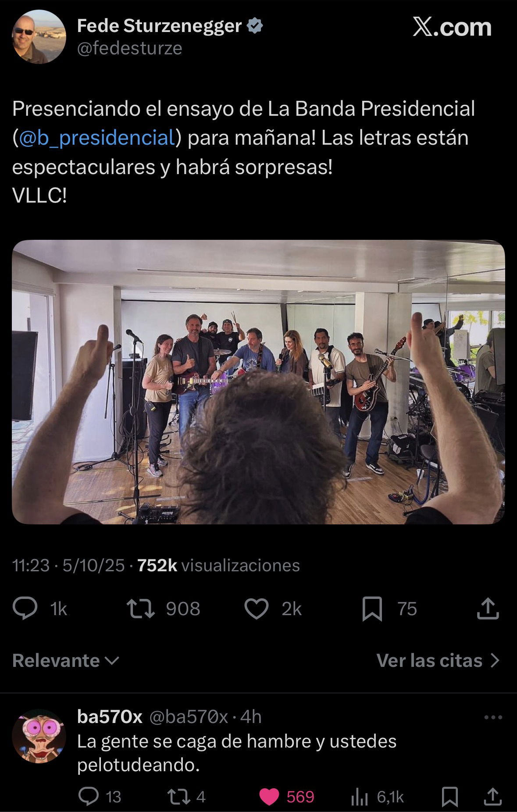Share the main post via upload icon

[x=488, y=609]
